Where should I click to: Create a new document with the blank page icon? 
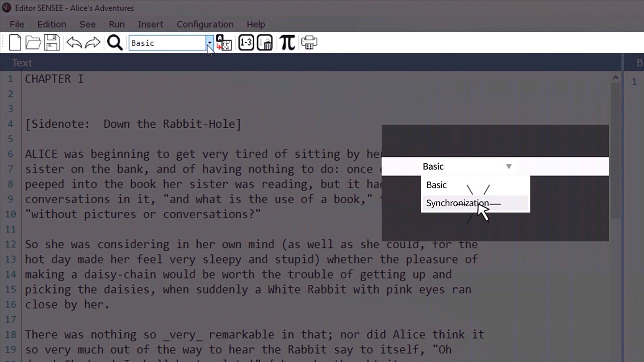(x=15, y=43)
